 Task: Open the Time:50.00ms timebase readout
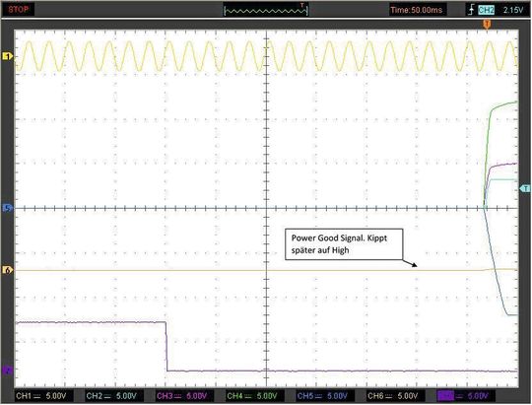417,10
